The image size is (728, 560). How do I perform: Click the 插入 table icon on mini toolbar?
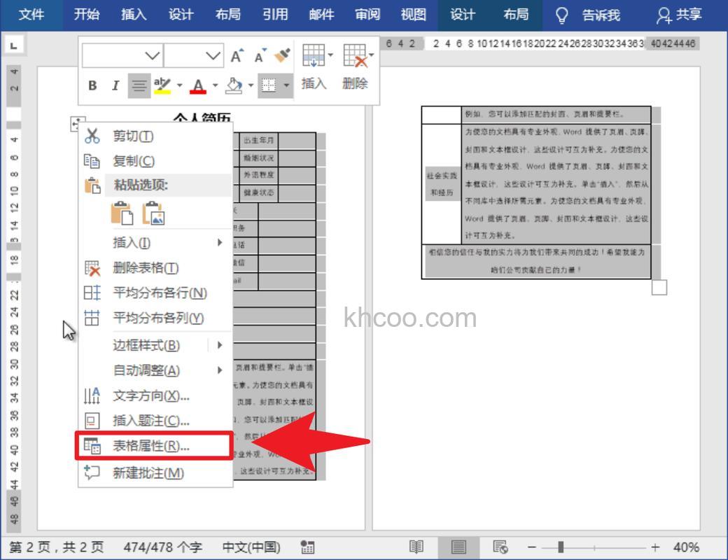311,56
